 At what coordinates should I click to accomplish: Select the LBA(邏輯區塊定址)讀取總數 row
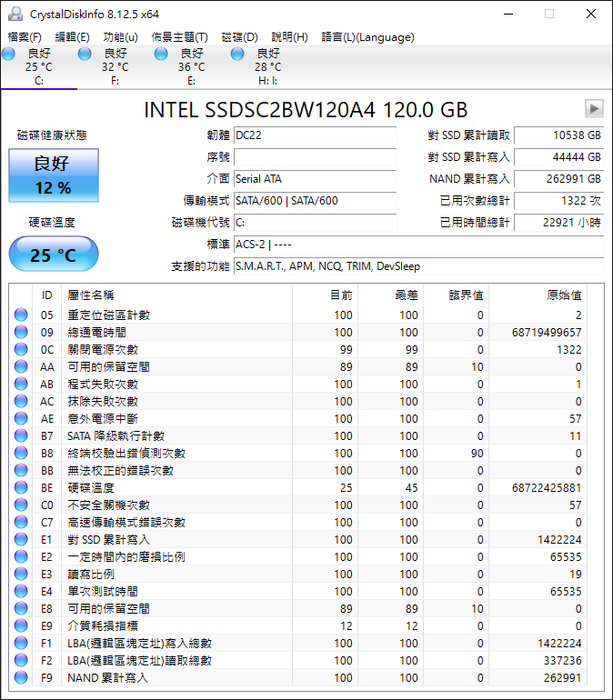pyautogui.click(x=298, y=660)
